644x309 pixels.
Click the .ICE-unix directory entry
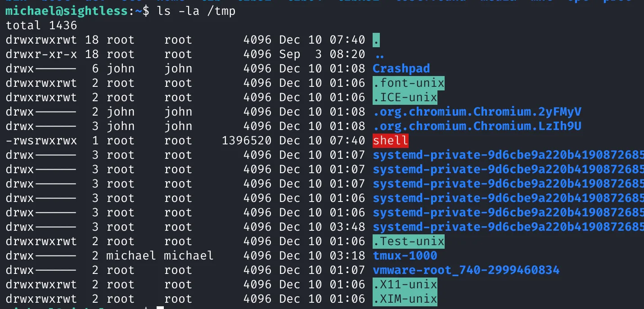pyautogui.click(x=405, y=97)
